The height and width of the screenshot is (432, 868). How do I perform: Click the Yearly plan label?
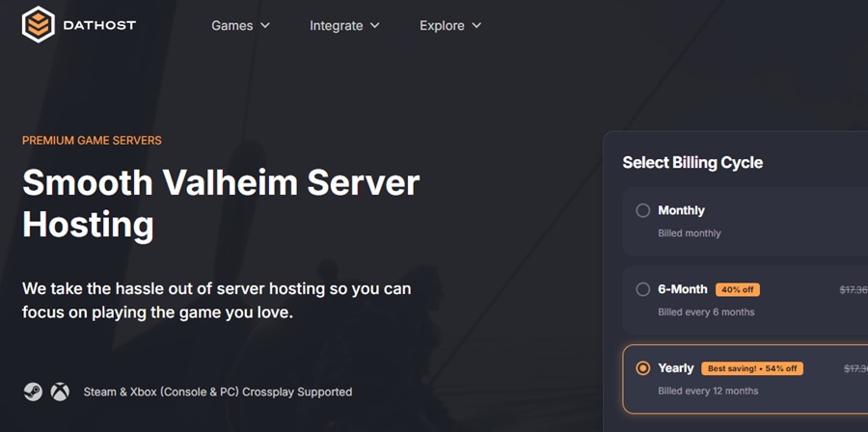click(x=675, y=367)
